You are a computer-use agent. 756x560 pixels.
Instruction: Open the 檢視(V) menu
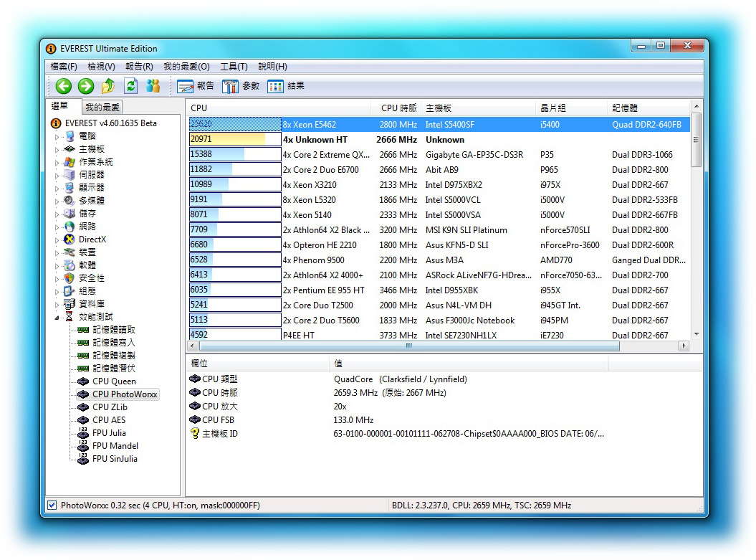click(x=101, y=67)
